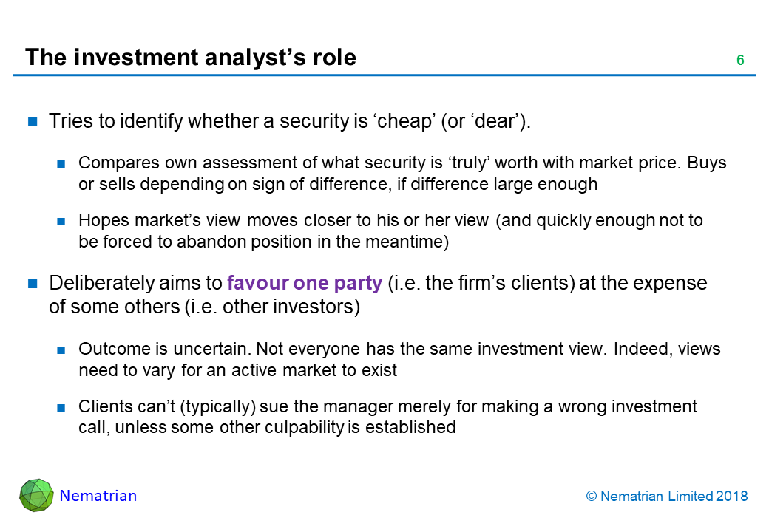
Task: Click the bullet beside 'Deliberately aims to'
Action: click(33, 284)
